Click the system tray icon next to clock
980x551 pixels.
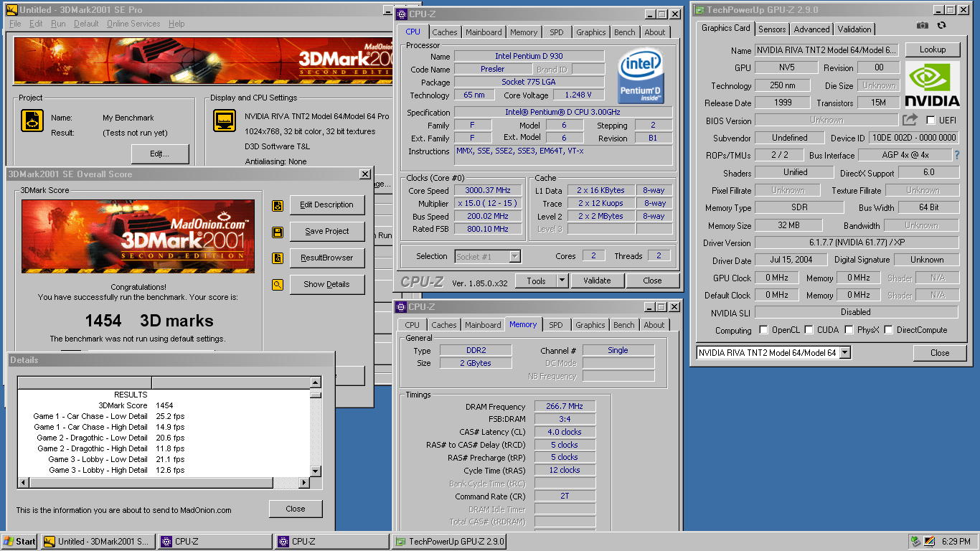(930, 542)
